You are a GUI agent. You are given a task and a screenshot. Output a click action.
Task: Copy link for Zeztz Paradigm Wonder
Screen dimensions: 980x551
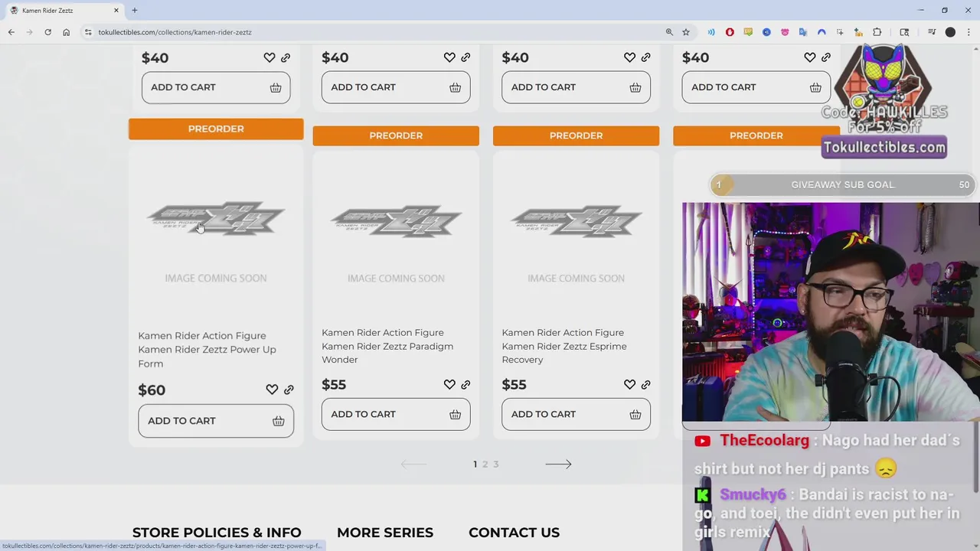click(x=465, y=384)
